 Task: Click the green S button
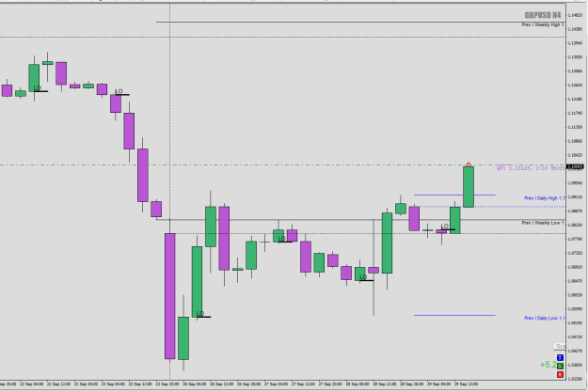(560, 366)
